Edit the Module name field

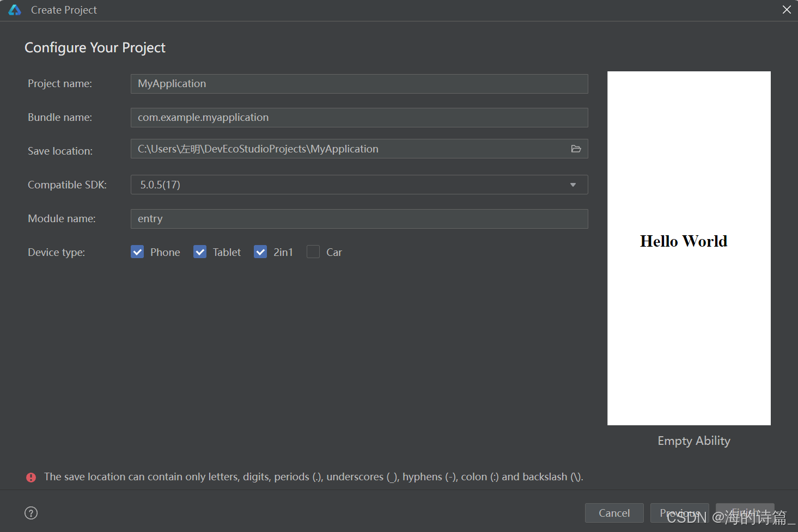click(360, 219)
